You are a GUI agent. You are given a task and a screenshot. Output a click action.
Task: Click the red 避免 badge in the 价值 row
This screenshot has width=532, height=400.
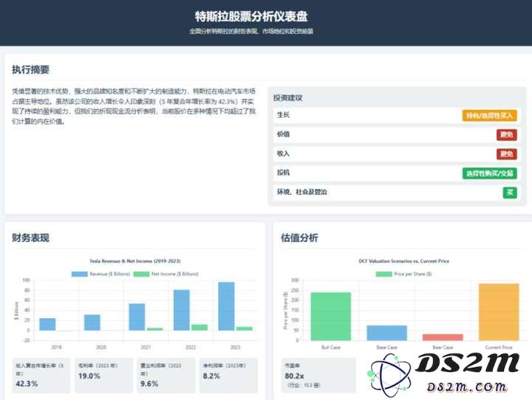(507, 134)
